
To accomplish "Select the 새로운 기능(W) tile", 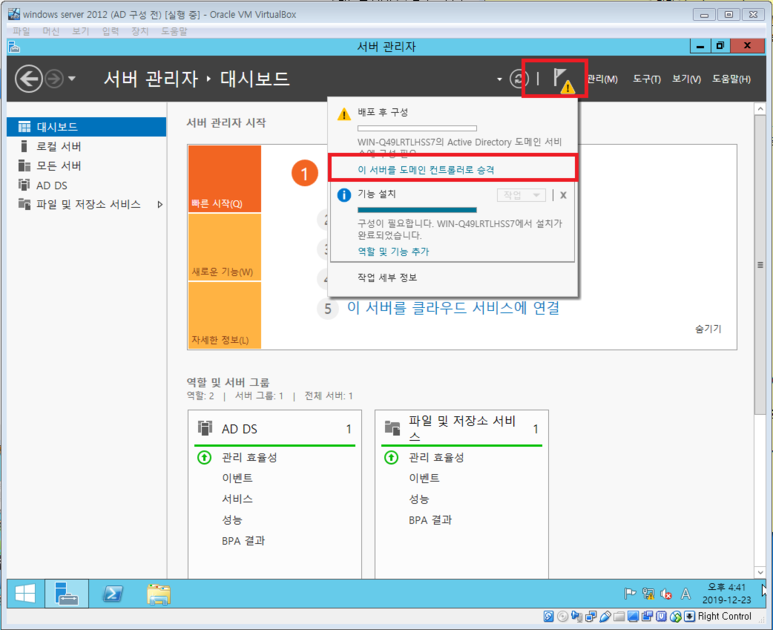I will pos(224,247).
